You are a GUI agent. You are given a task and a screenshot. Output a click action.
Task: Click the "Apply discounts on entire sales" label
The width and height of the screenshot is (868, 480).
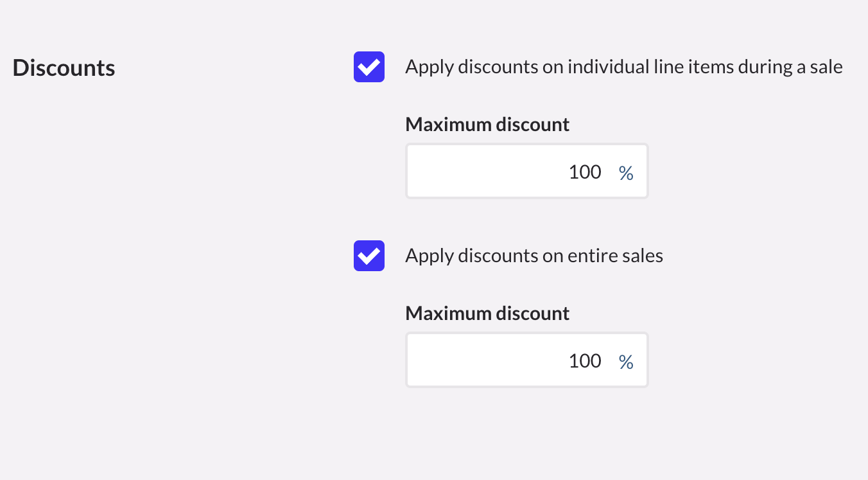534,256
